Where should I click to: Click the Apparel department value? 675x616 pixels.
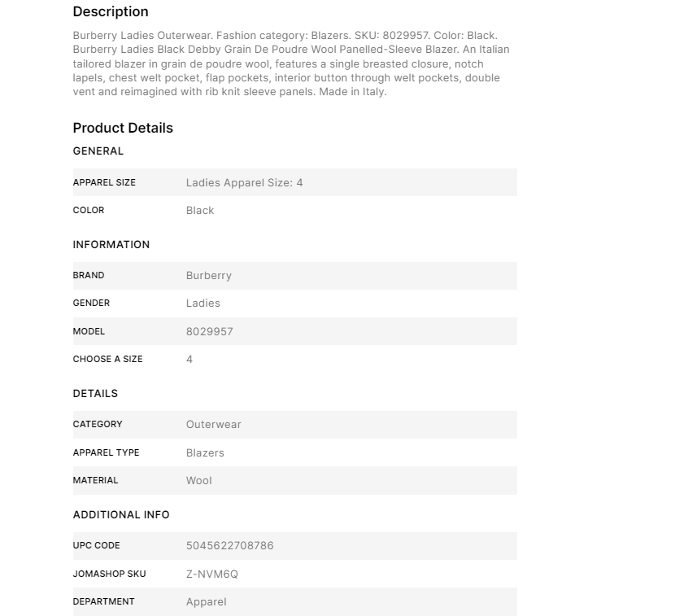207,601
